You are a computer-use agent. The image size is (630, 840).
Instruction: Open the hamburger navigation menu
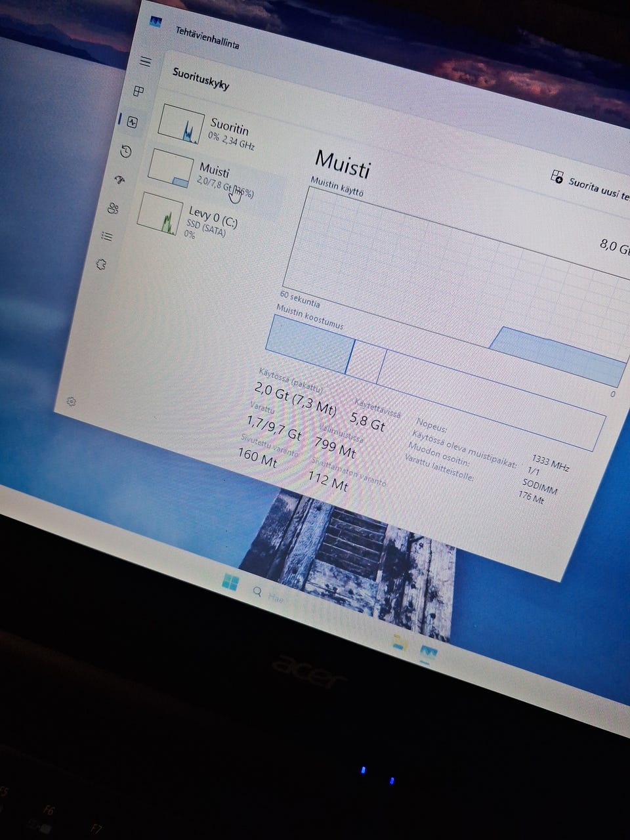pyautogui.click(x=146, y=62)
